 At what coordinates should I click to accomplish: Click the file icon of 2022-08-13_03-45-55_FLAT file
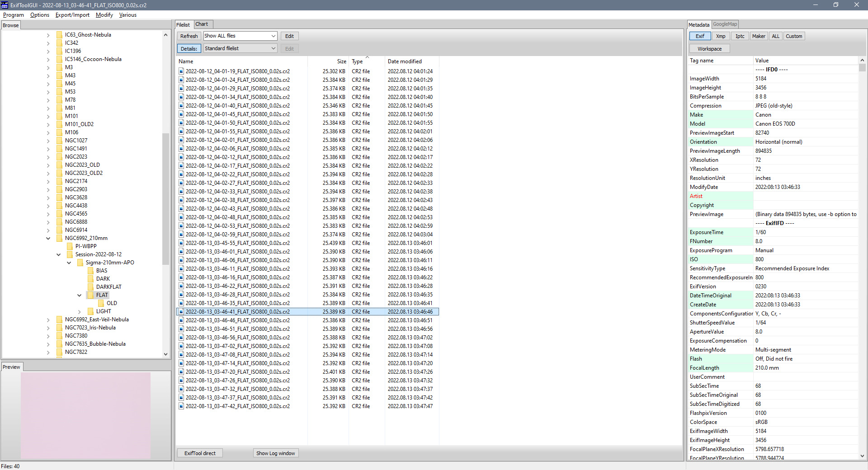click(x=181, y=243)
